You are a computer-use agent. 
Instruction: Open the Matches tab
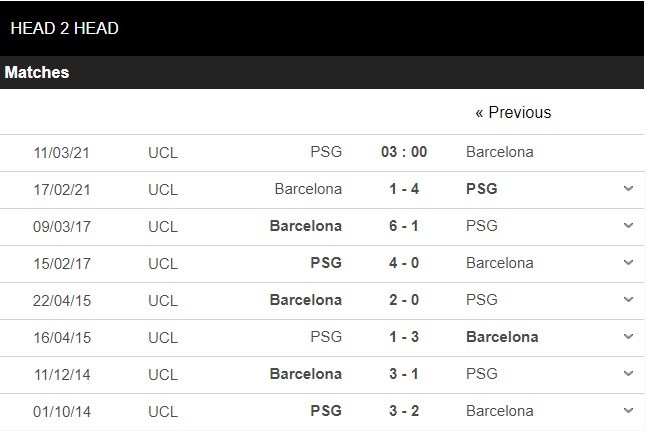[x=37, y=73]
